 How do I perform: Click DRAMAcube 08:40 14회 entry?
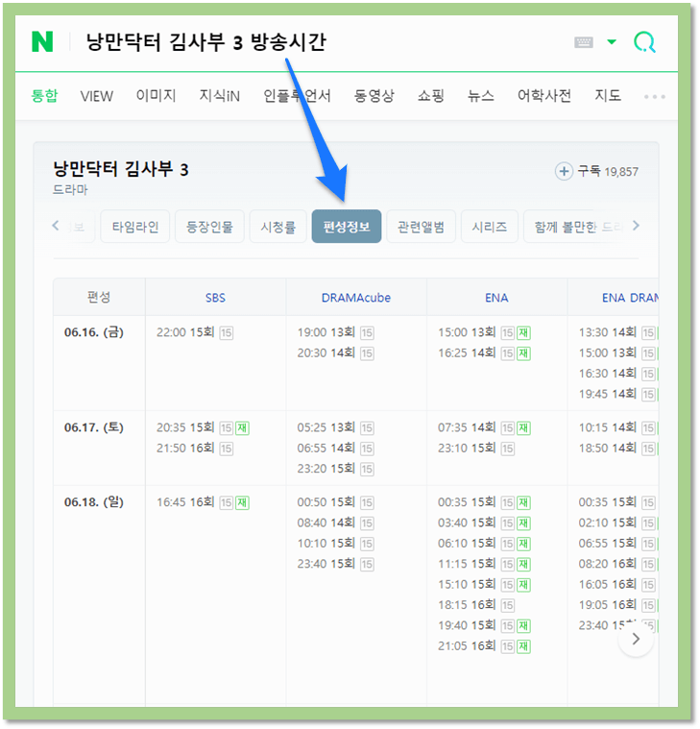coord(335,523)
